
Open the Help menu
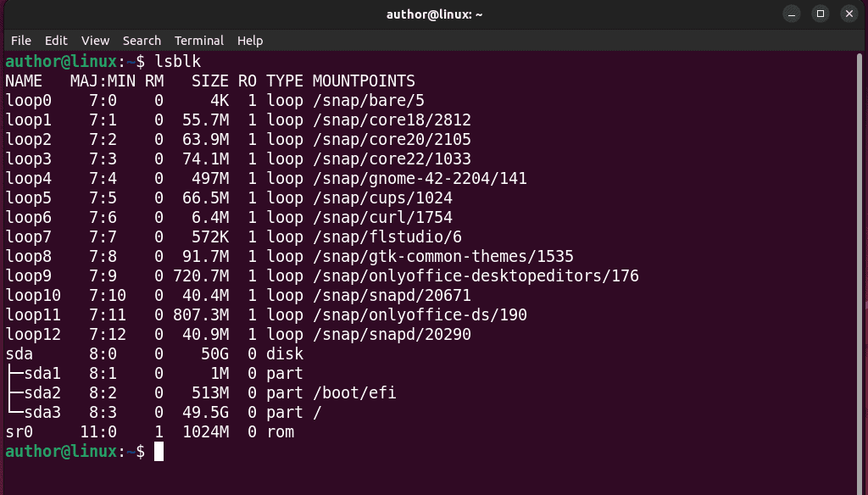click(x=249, y=40)
